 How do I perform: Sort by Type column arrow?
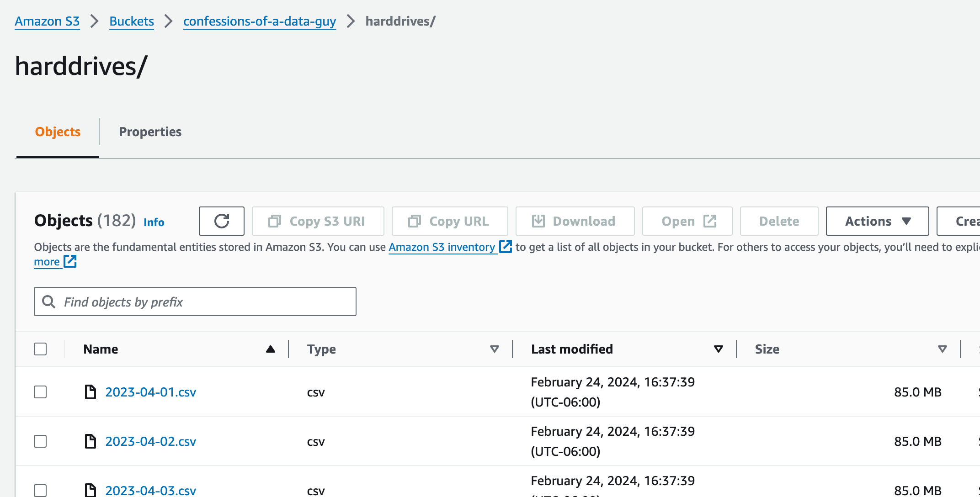494,349
